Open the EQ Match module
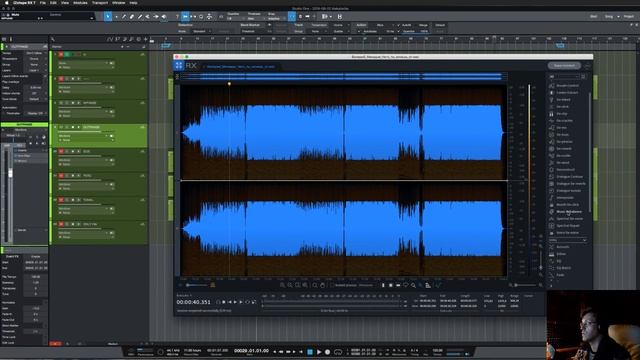Screen dimensions: 640x360 (x=563, y=268)
